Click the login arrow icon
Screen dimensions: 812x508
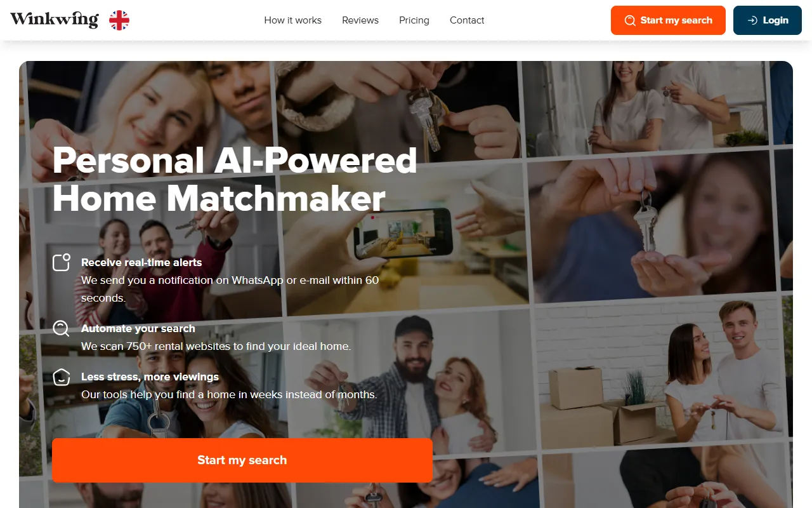pos(752,20)
